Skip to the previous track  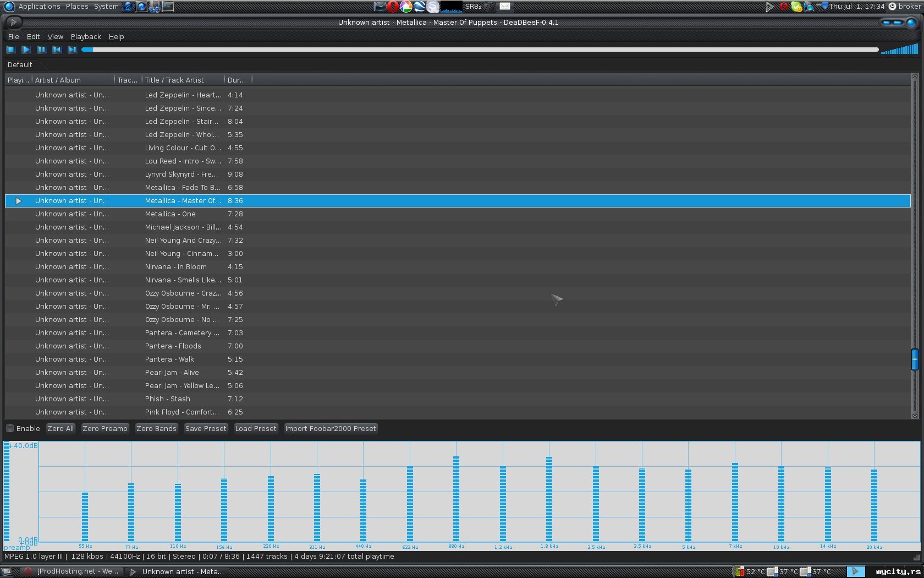tap(57, 50)
